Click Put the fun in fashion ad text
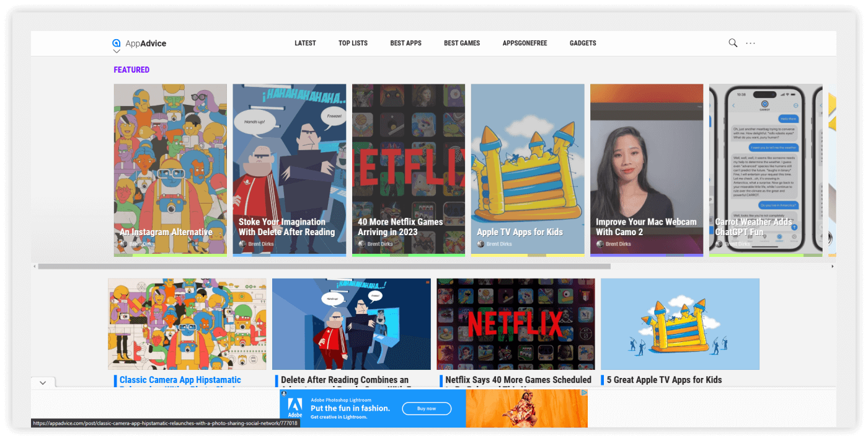The width and height of the screenshot is (868, 440). pos(350,408)
